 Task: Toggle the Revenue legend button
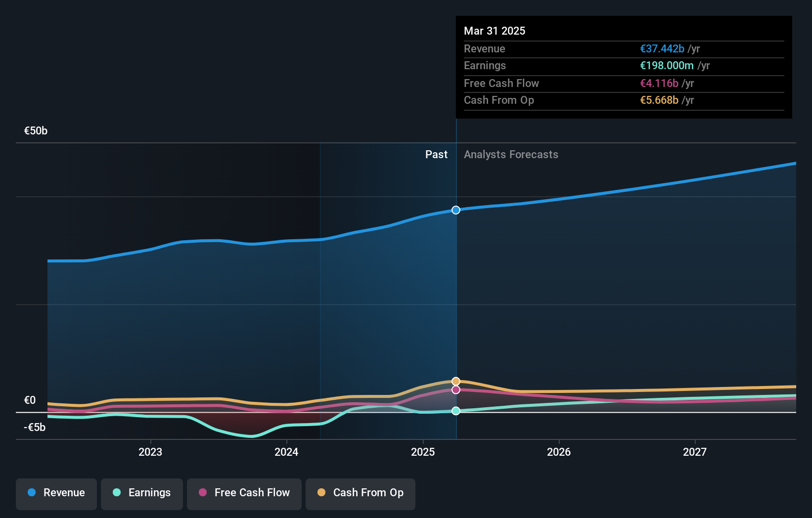[56, 494]
